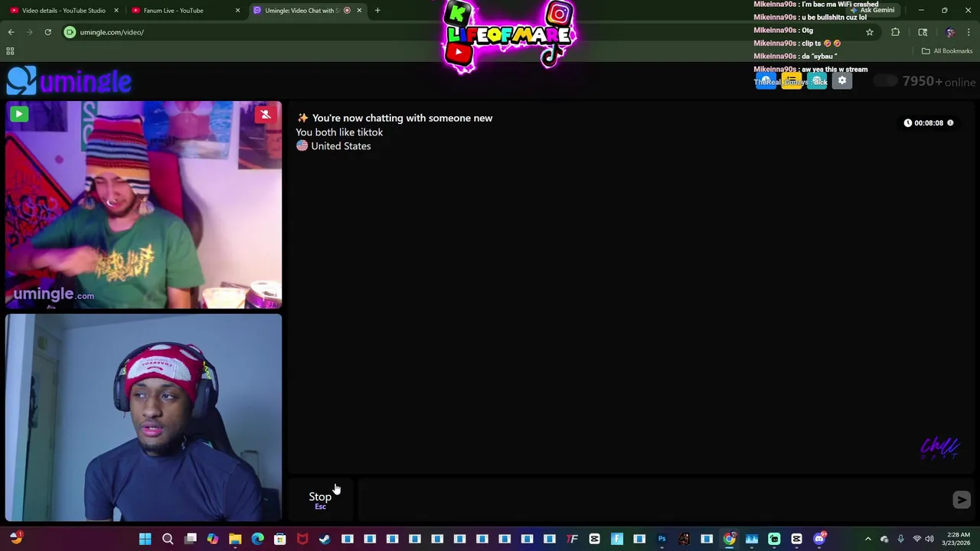Open the All Bookmarks folder

click(947, 51)
